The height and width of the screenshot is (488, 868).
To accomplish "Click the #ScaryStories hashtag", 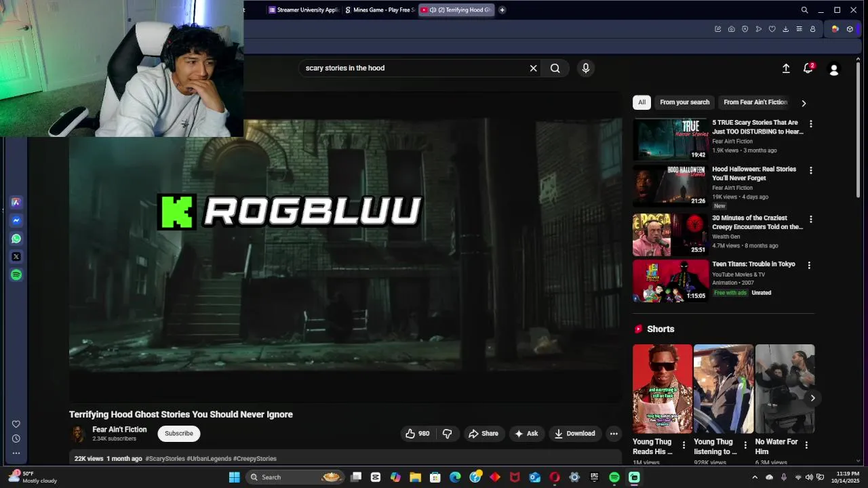I will [x=165, y=459].
